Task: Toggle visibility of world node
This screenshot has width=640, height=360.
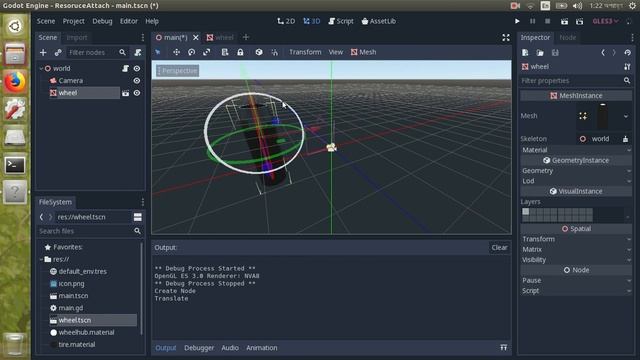Action: pos(137,69)
